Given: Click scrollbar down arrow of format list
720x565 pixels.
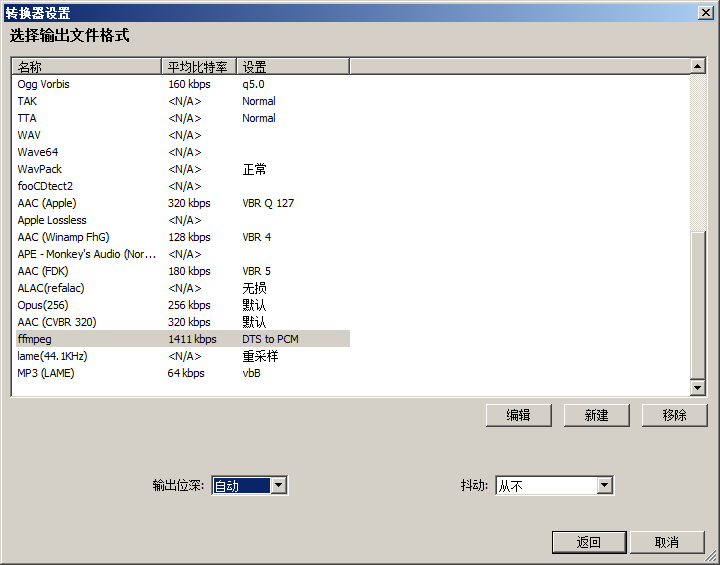Looking at the screenshot, I should pos(698,388).
